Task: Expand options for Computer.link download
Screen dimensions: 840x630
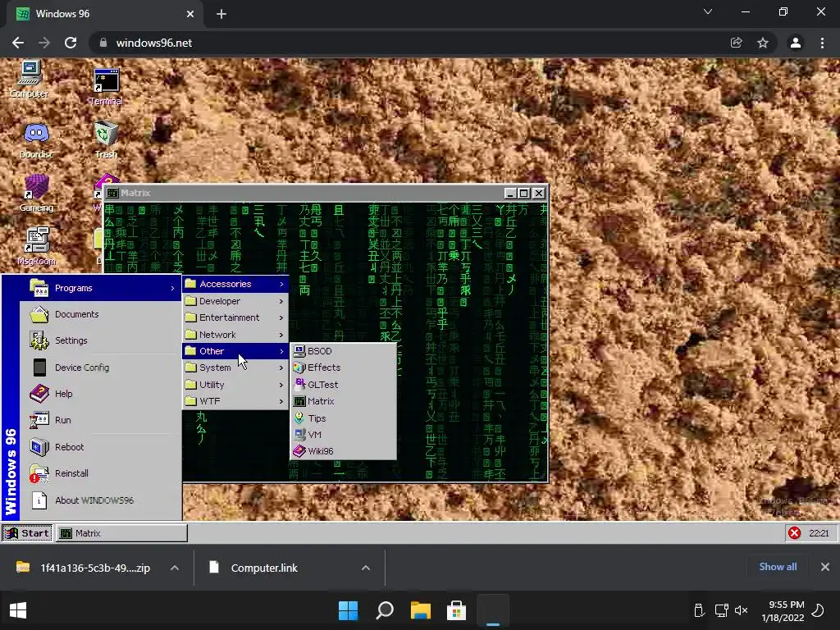Action: pyautogui.click(x=366, y=568)
